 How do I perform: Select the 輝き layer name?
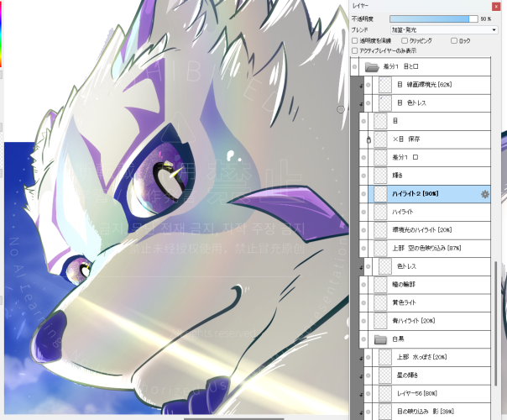(397, 176)
